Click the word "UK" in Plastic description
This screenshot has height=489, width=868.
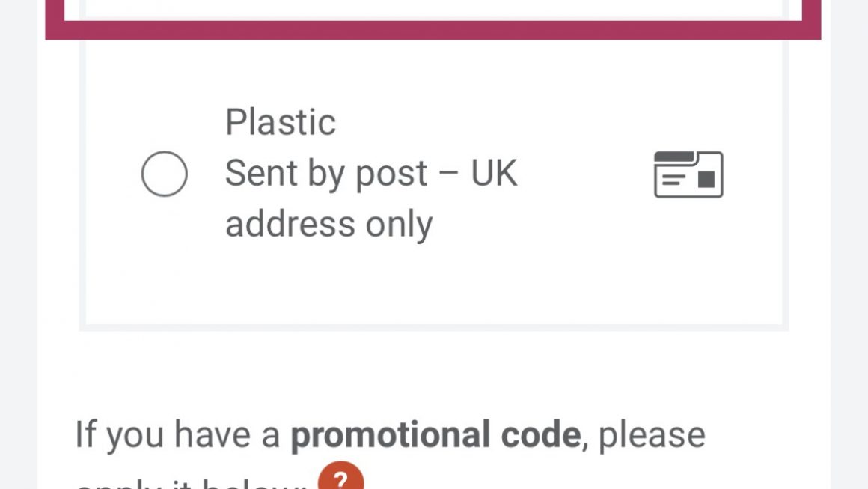[x=494, y=174]
